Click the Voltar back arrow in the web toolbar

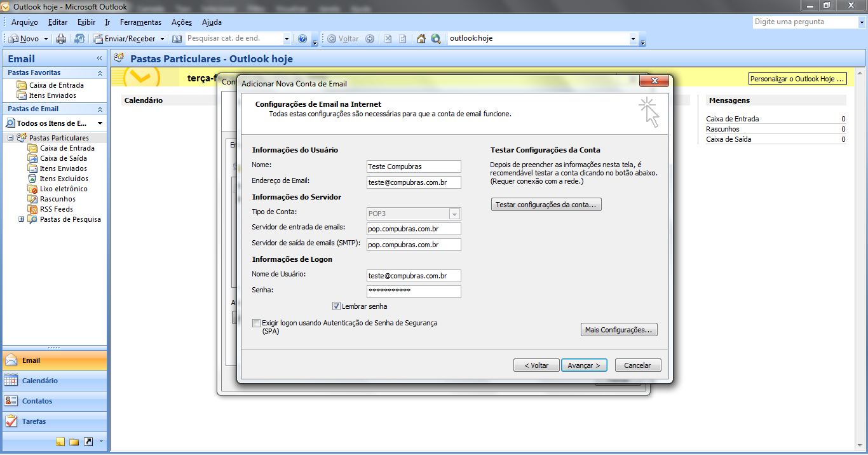(344, 39)
